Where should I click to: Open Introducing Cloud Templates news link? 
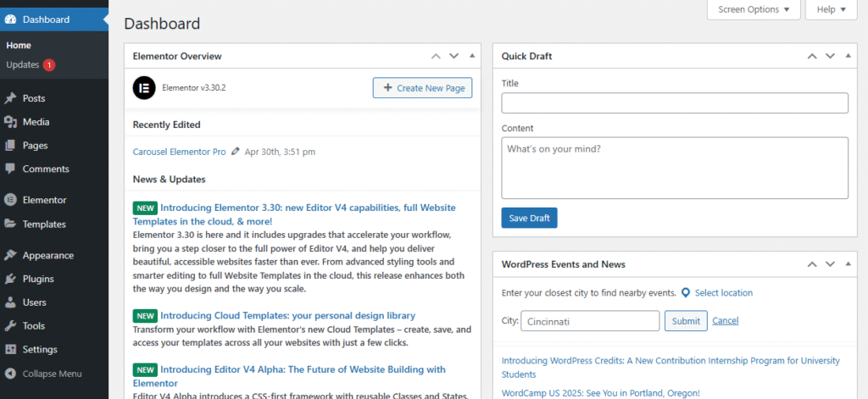(288, 315)
